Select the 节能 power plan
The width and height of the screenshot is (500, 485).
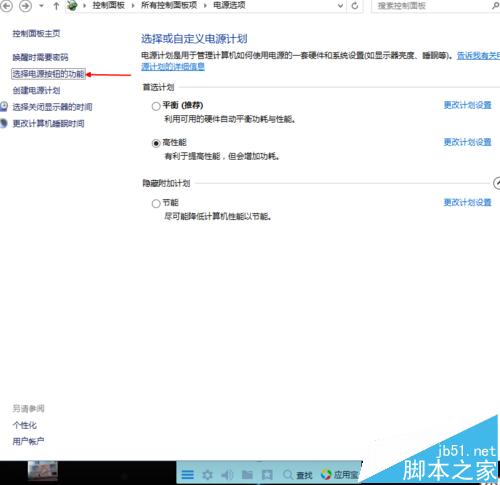click(x=156, y=203)
